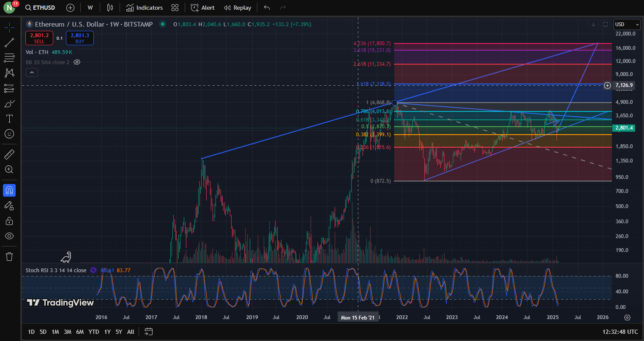Open the user profile menu
Viewport: 644px width, 341px height.
tap(10, 8)
